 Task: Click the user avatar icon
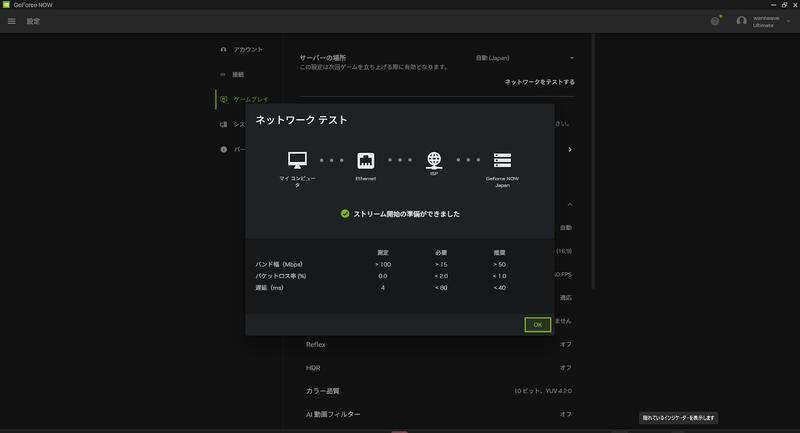[741, 21]
